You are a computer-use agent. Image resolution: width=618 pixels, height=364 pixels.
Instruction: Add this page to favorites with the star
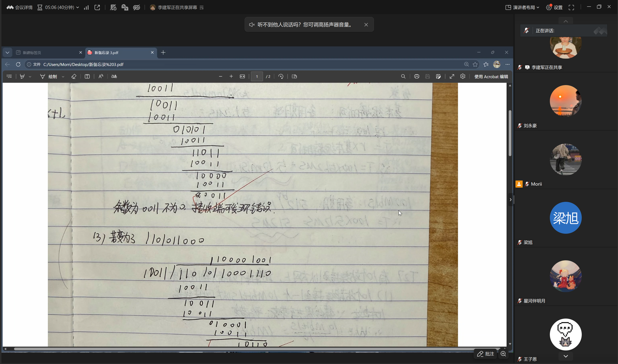point(475,64)
